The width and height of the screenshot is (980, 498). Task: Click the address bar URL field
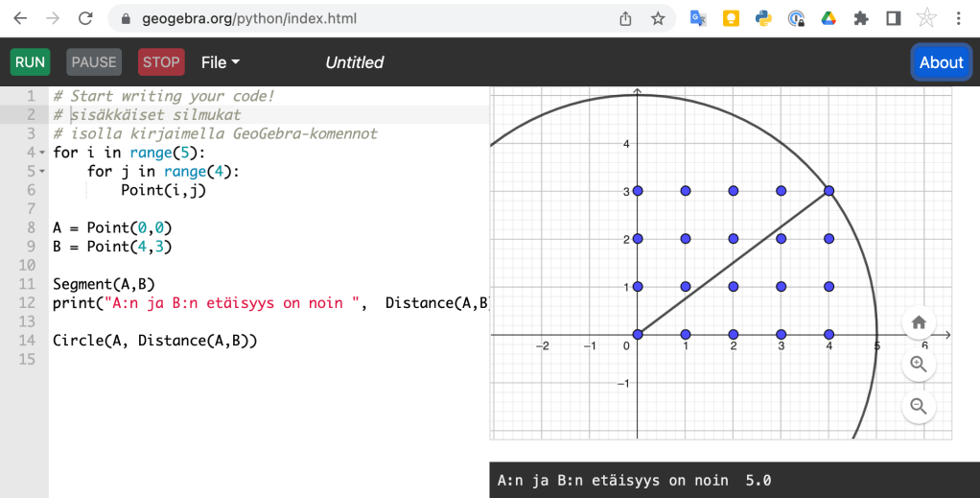(x=364, y=18)
